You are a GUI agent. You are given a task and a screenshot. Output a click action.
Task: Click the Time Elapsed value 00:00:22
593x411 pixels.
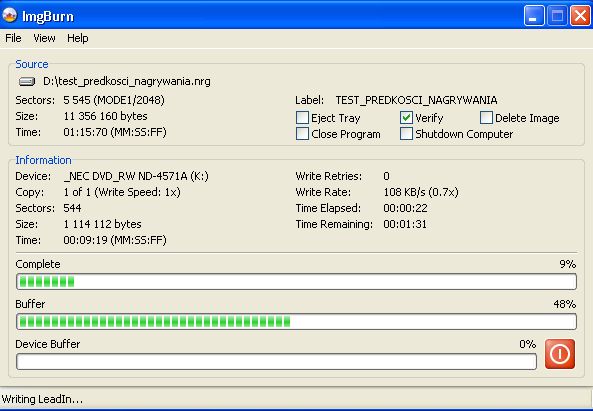pyautogui.click(x=405, y=208)
